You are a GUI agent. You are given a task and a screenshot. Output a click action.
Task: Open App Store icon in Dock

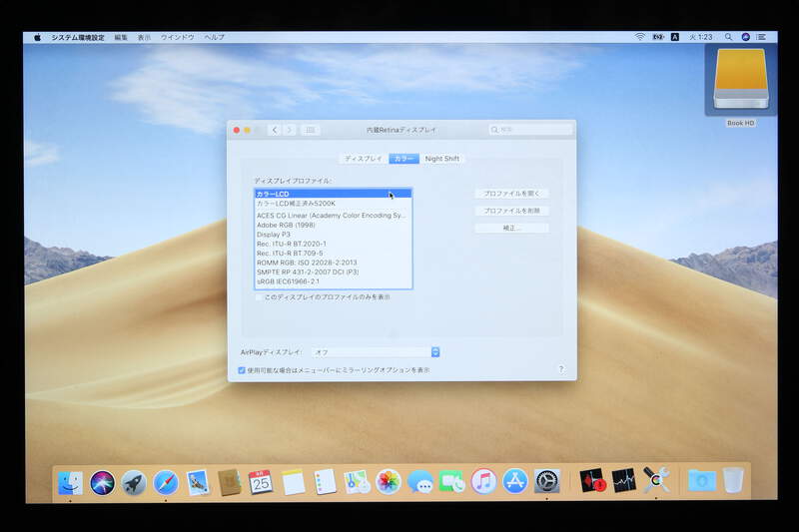pos(515,482)
